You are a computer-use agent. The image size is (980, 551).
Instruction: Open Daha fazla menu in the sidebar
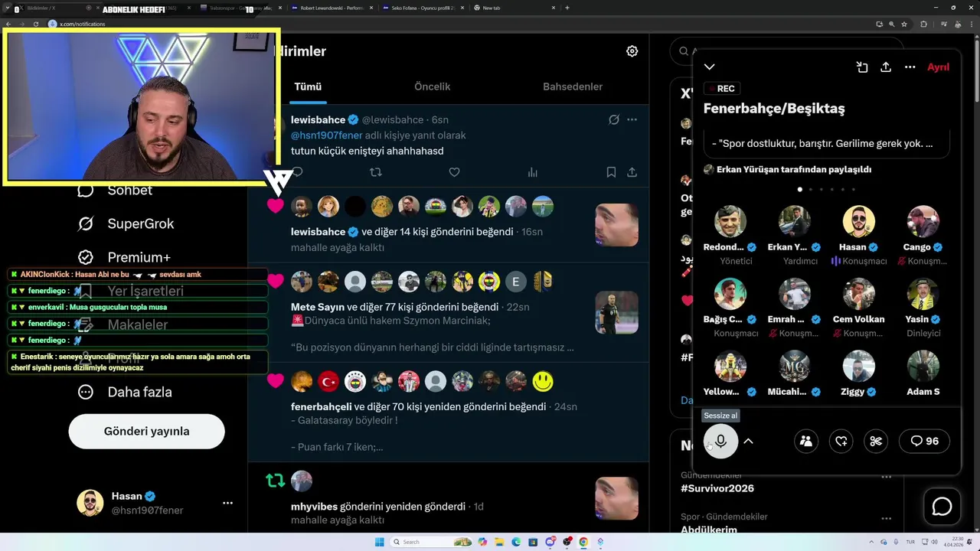click(124, 392)
